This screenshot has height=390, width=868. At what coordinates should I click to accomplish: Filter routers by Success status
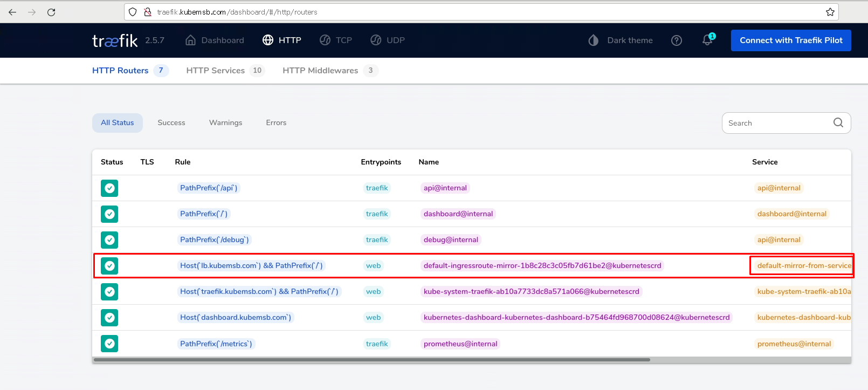[x=171, y=123]
